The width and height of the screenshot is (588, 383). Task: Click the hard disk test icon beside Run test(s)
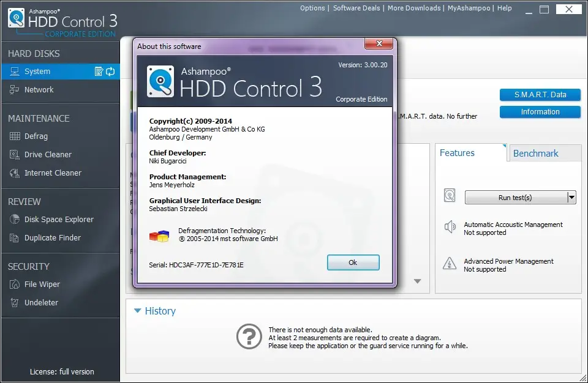450,195
